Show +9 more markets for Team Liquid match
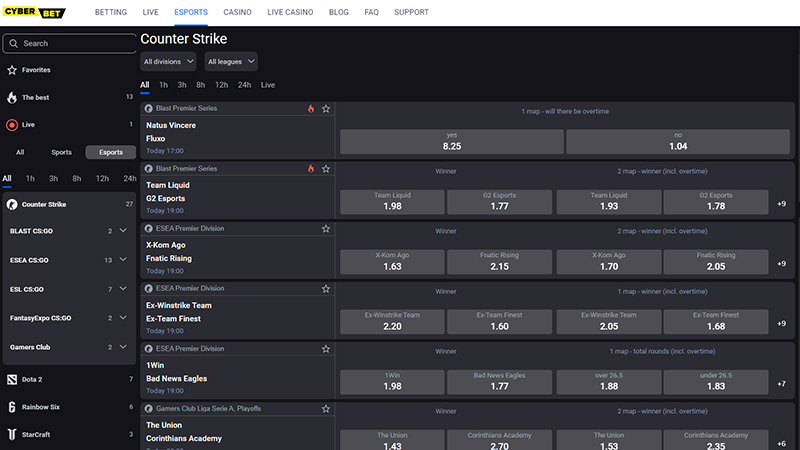This screenshot has height=450, width=800. click(782, 204)
